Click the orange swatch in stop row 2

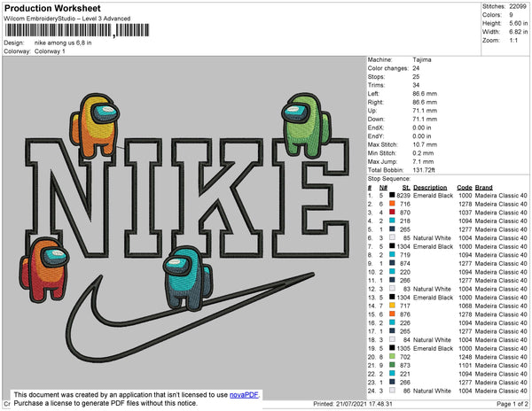tap(392, 204)
